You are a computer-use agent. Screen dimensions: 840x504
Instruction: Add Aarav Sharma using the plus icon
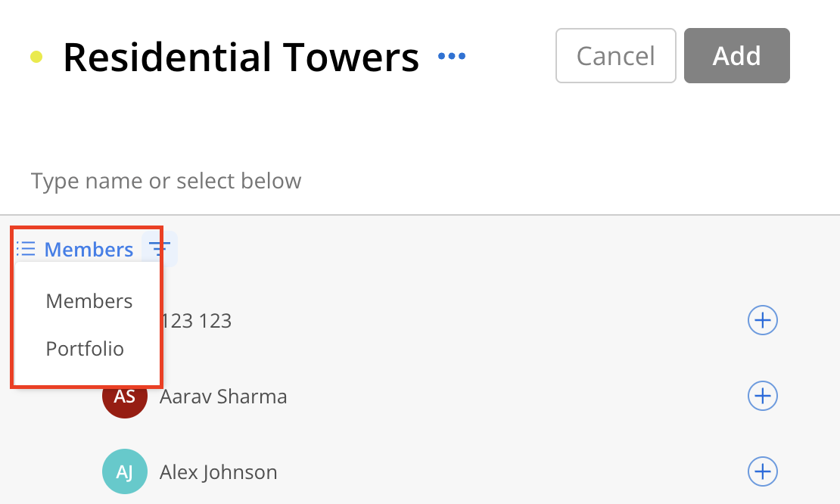(x=762, y=396)
